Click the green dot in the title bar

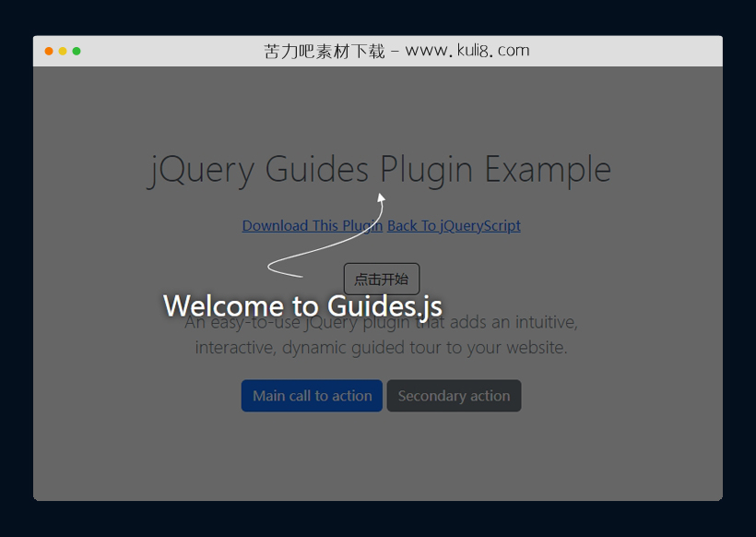click(77, 51)
